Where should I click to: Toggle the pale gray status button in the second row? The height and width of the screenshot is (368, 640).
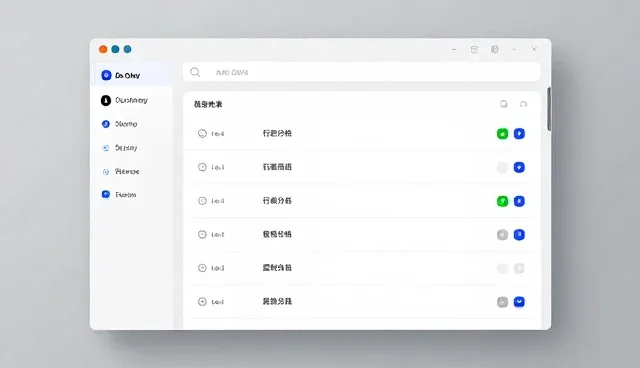coord(502,167)
